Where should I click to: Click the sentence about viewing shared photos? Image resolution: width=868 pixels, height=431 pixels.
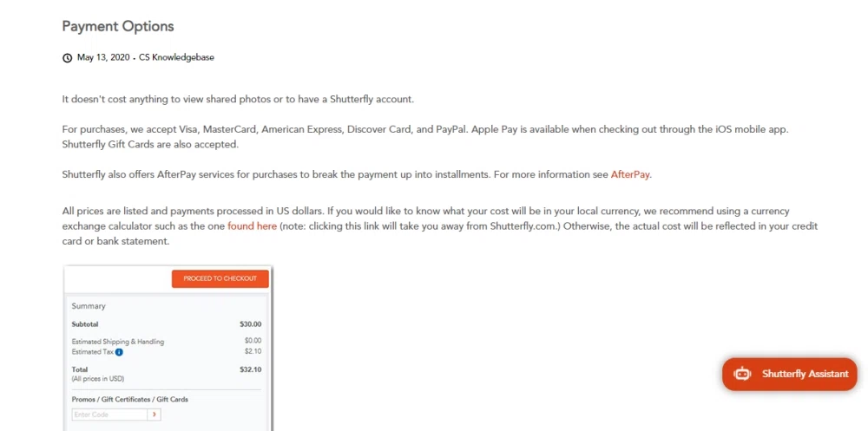pos(238,100)
